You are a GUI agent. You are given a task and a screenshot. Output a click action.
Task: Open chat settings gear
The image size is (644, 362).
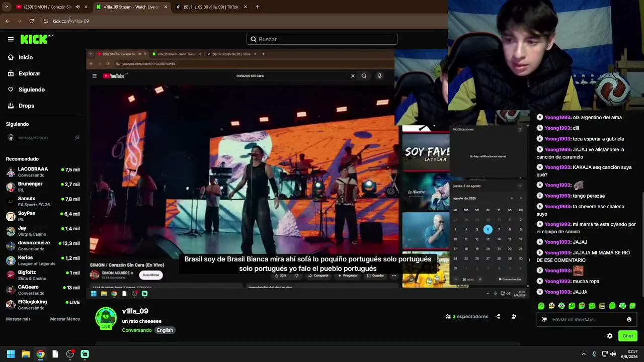pos(610,336)
